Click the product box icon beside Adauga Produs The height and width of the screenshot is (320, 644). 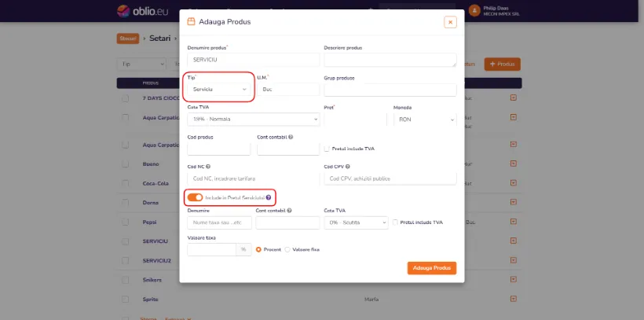pos(191,22)
